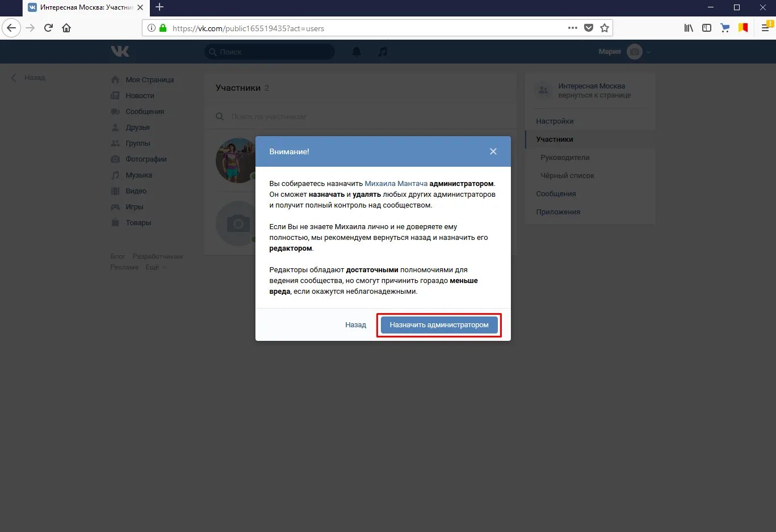Image resolution: width=776 pixels, height=532 pixels.
Task: Open Чёрный список in community menu
Action: 567,176
